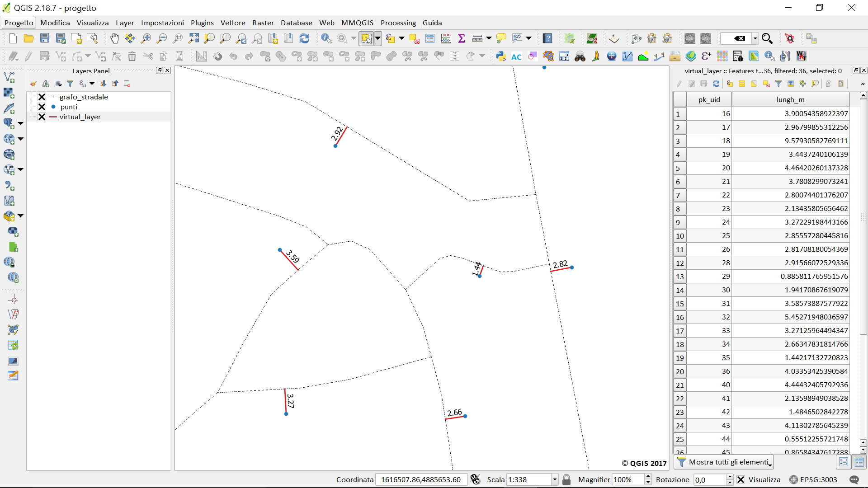The image size is (868, 488).
Task: Expand the Scala scale dropdown
Action: pos(555,479)
